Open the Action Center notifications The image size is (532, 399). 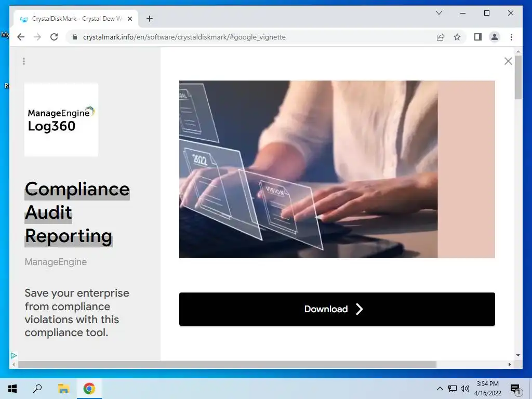515,389
